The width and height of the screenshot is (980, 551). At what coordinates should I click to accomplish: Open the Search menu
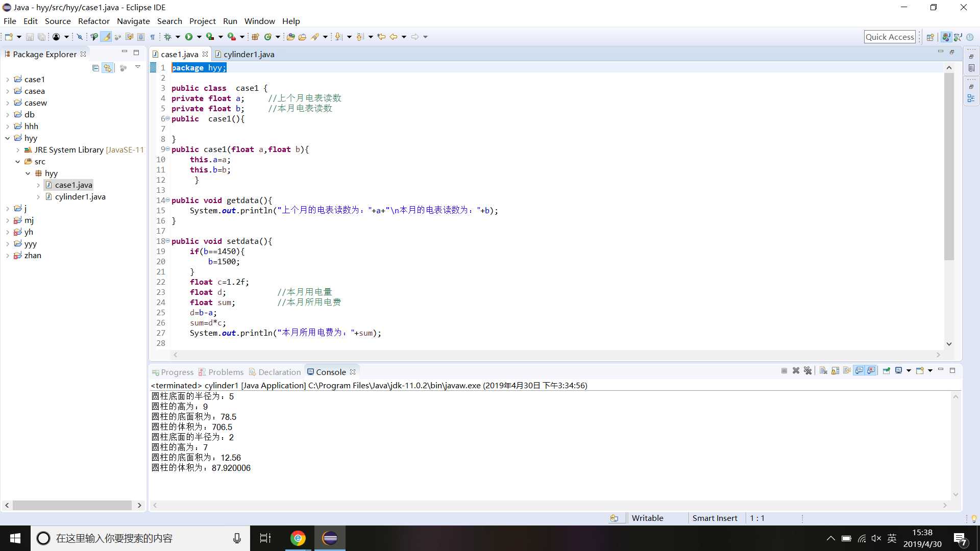coord(169,21)
